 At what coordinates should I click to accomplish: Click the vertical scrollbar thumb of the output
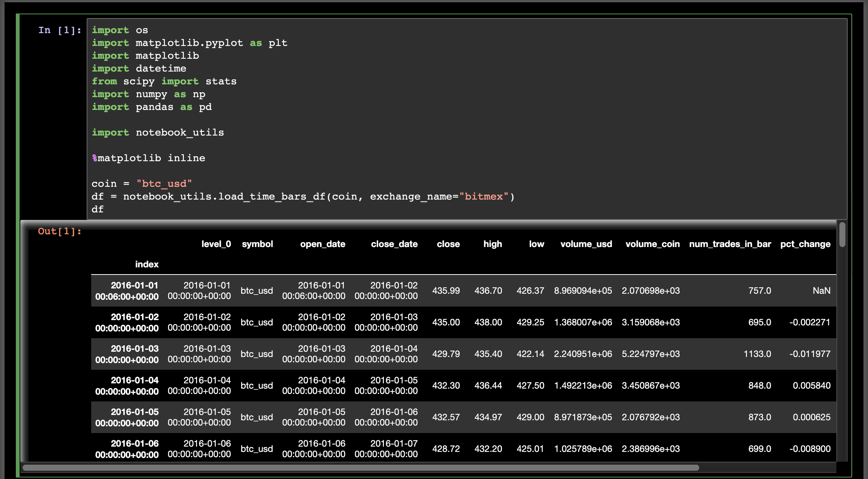coord(842,235)
